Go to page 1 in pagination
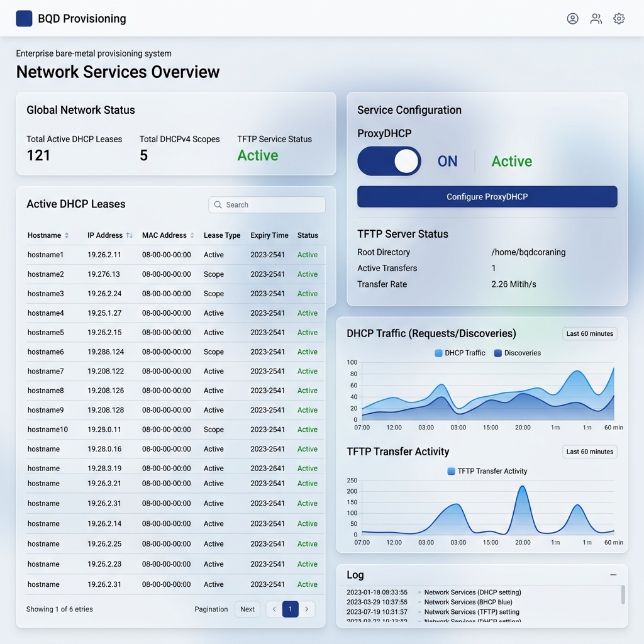Screen dimensions: 644x644 coord(290,609)
